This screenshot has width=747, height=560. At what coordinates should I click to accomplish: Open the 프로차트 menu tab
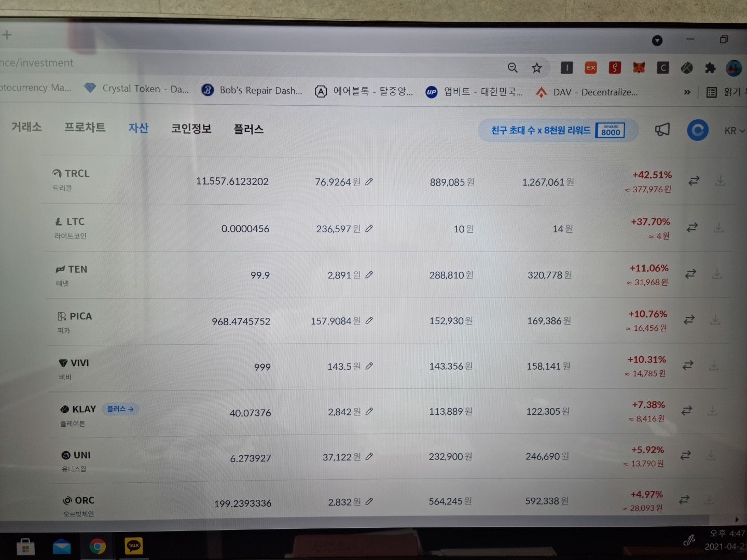(85, 128)
